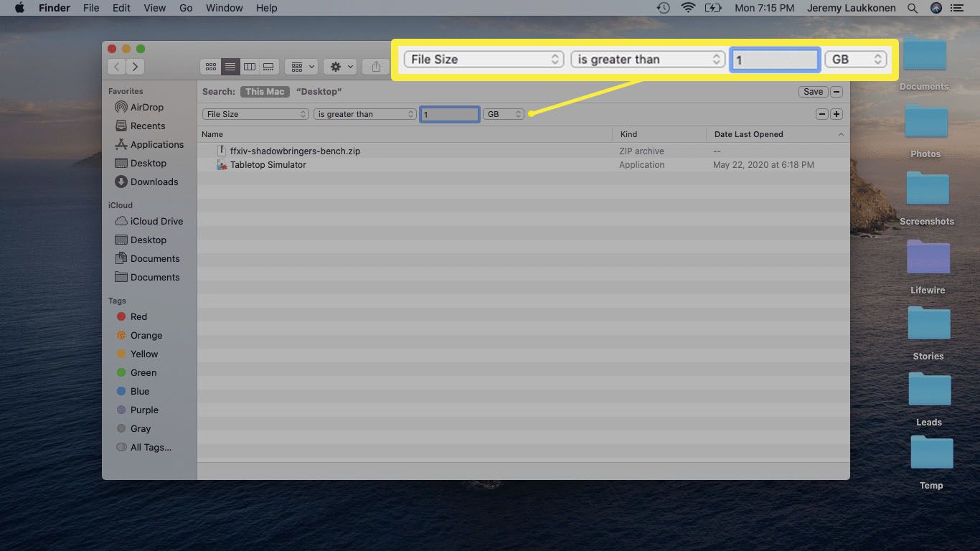Switch to gallery view in toolbar
This screenshot has height=551, width=980.
pyautogui.click(x=268, y=67)
